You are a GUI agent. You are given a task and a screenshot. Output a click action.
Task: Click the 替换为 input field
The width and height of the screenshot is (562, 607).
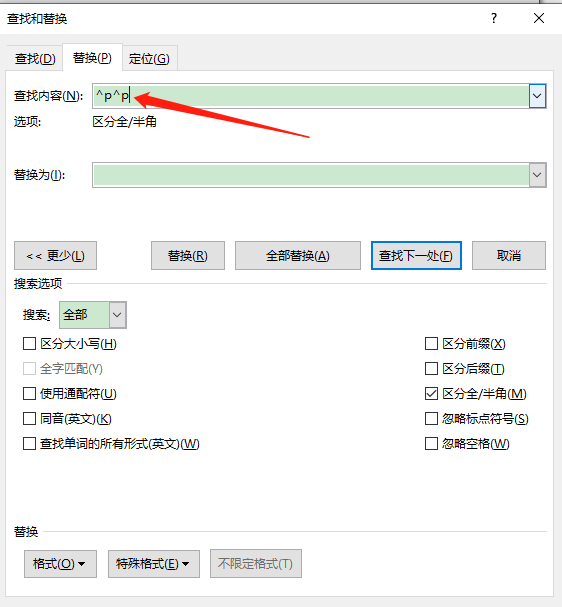(311, 175)
